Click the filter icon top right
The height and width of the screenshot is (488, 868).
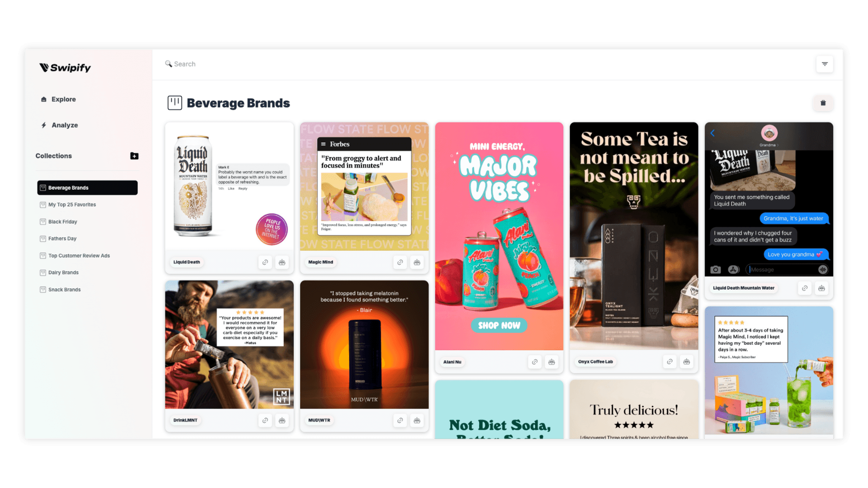point(825,64)
